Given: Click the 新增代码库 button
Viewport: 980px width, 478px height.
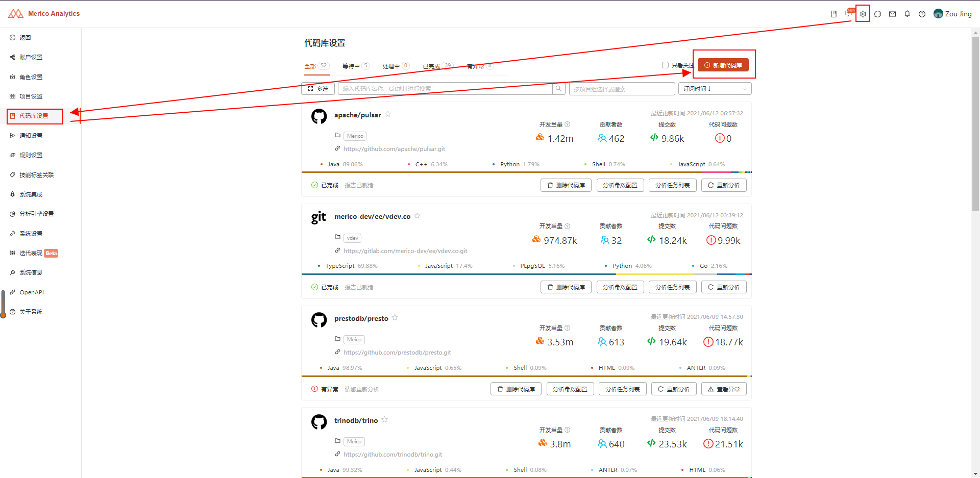Looking at the screenshot, I should 723,65.
